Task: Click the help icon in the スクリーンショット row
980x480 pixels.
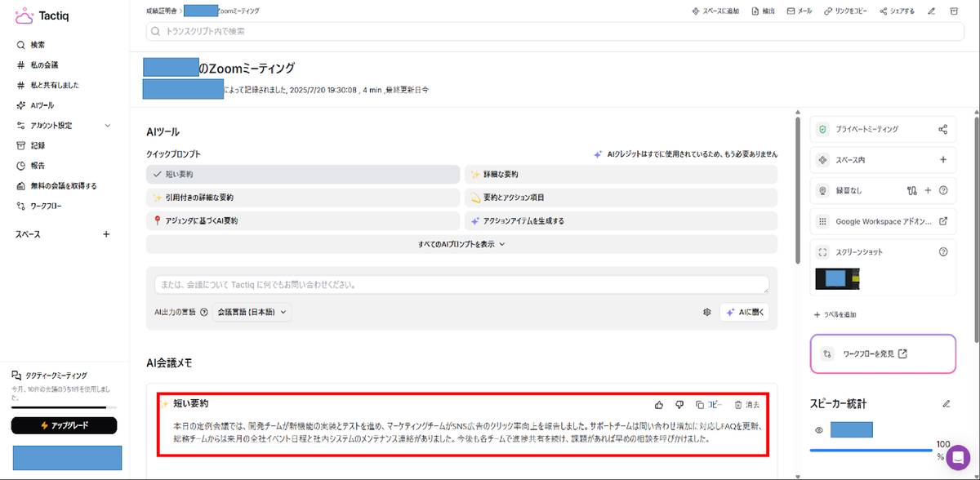Action: (x=943, y=251)
